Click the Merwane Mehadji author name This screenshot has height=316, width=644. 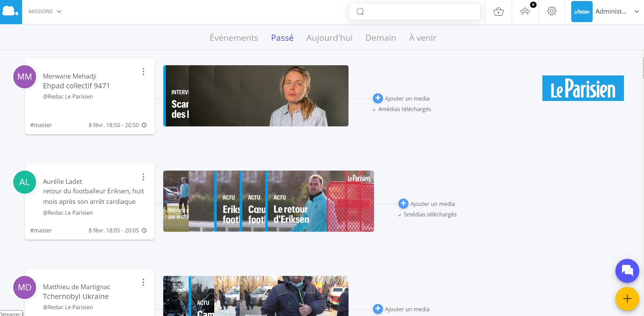pos(70,76)
